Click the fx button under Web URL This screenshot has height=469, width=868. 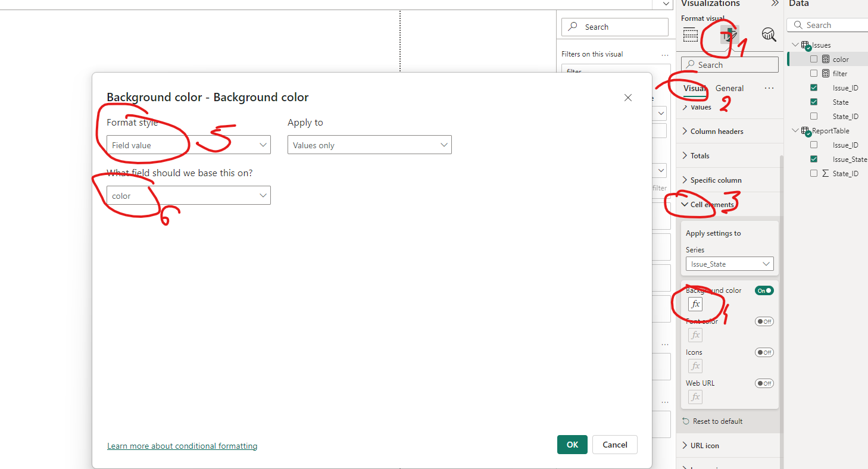coord(695,397)
